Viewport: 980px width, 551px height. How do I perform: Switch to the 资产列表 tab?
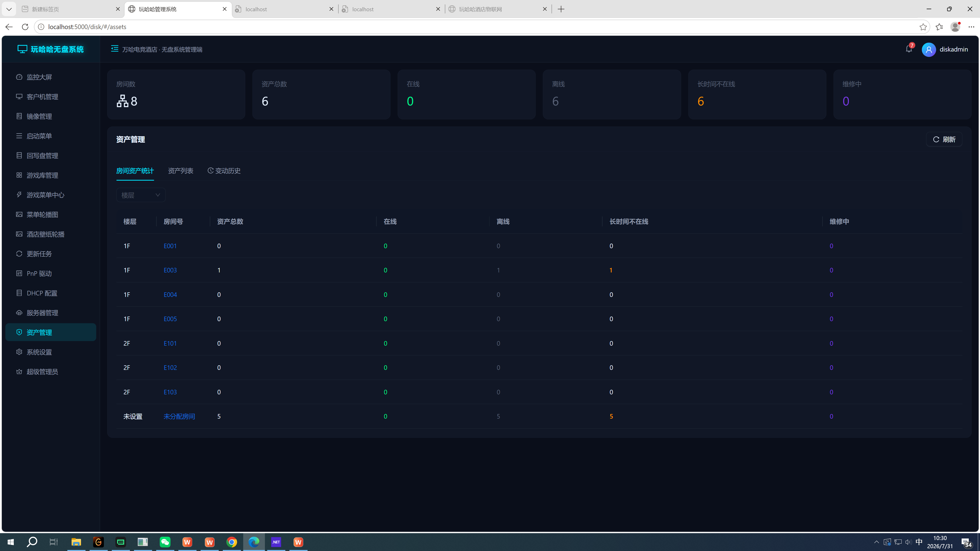(x=181, y=171)
